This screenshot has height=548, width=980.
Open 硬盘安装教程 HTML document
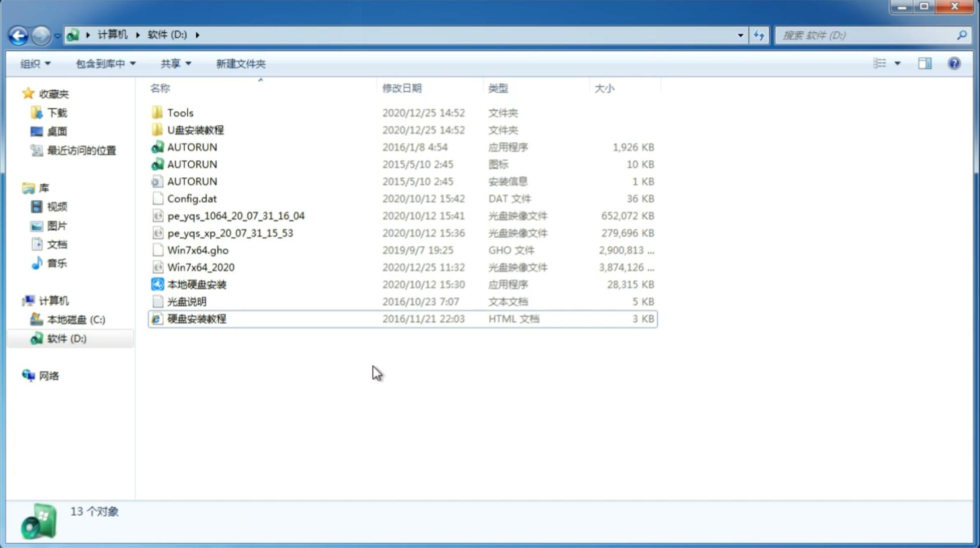click(196, 318)
